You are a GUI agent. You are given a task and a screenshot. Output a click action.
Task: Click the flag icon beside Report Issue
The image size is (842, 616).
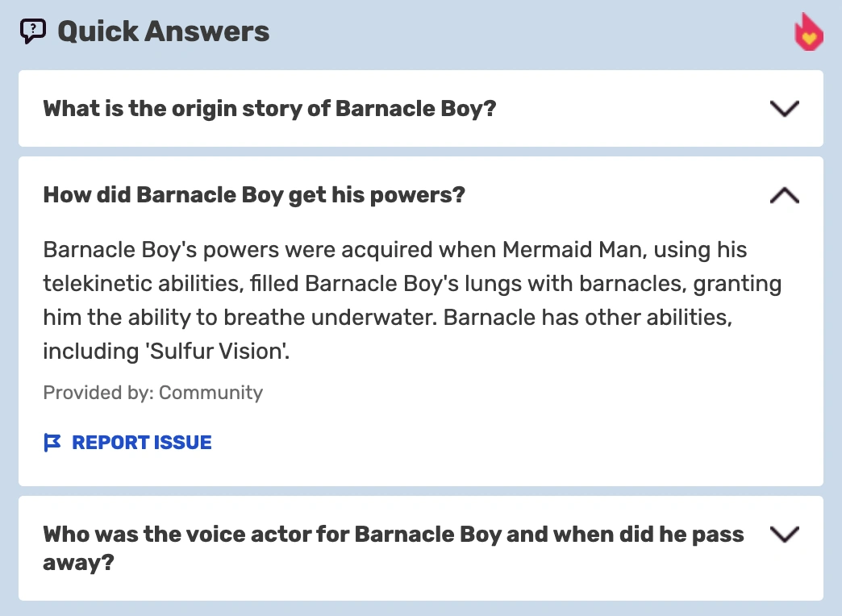click(52, 443)
